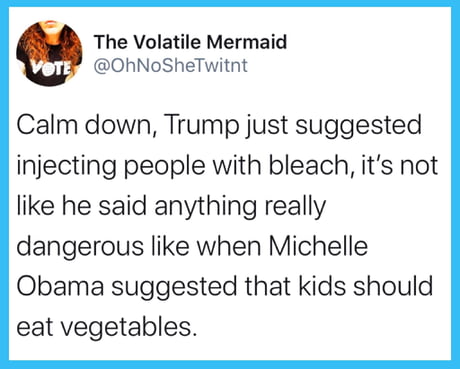This screenshot has width=460, height=369.
Task: Click the word Obama in the tweet
Action: coord(61,286)
